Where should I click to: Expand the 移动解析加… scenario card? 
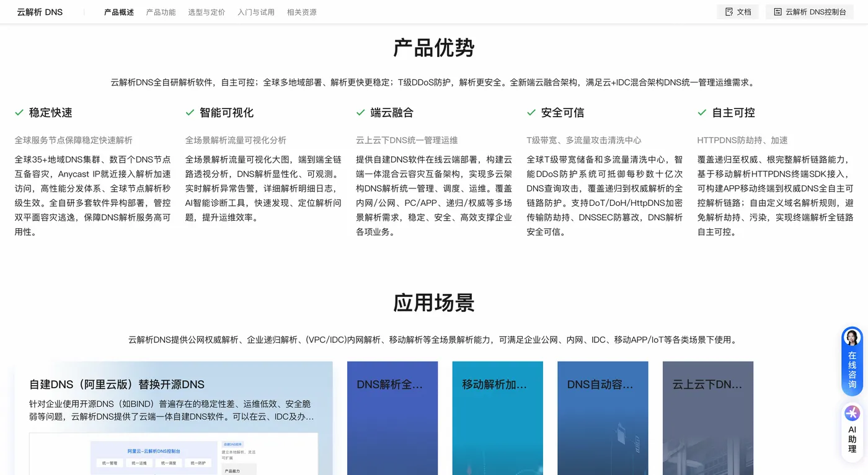pos(498,418)
